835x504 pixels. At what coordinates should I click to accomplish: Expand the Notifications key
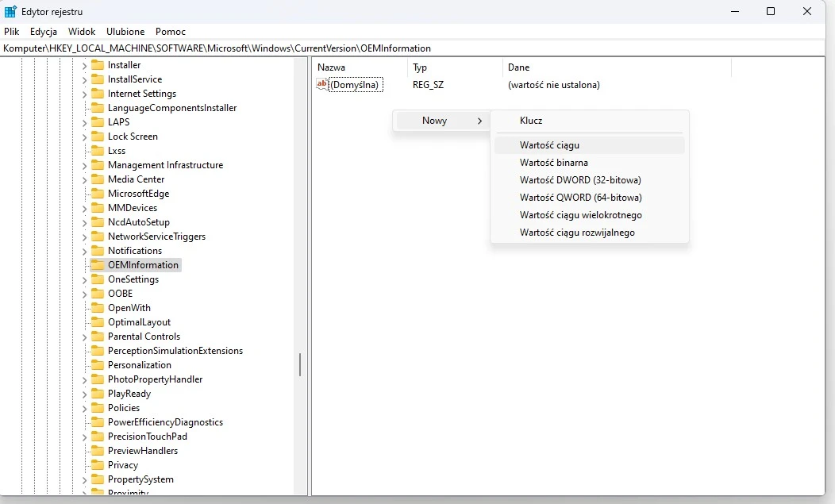coord(83,250)
